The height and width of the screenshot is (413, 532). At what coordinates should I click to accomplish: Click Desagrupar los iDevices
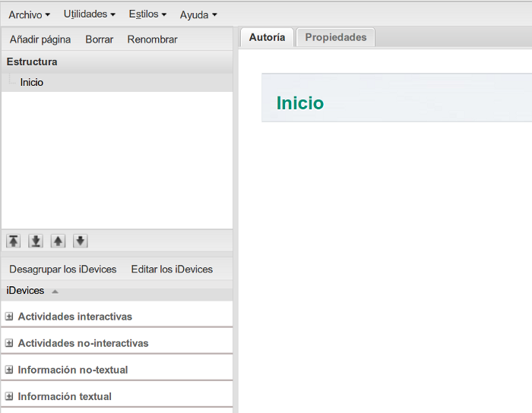pos(62,270)
